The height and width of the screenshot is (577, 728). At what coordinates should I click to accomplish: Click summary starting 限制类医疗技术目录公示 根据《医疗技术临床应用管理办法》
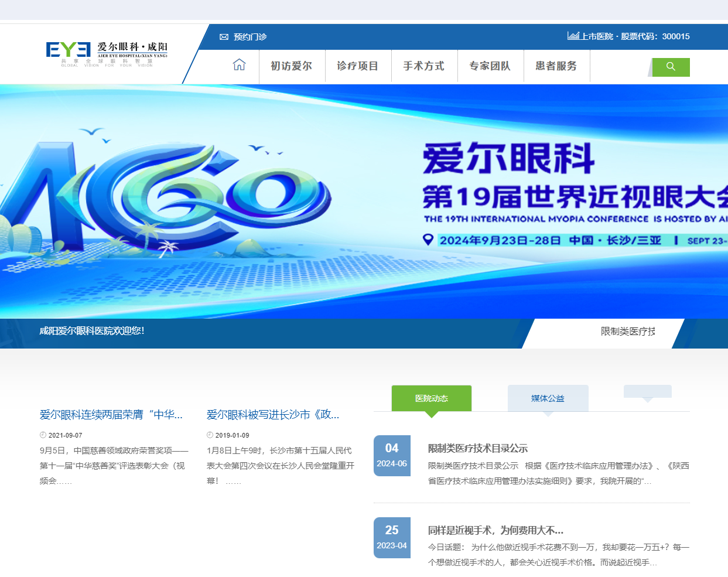click(559, 473)
